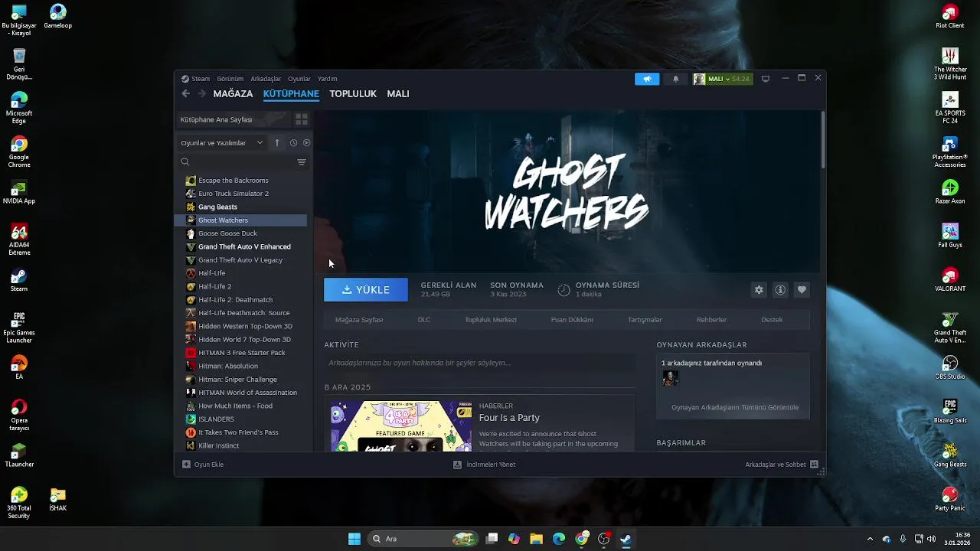Open the MAĞAZA tab
The height and width of the screenshot is (551, 980).
[x=233, y=93]
